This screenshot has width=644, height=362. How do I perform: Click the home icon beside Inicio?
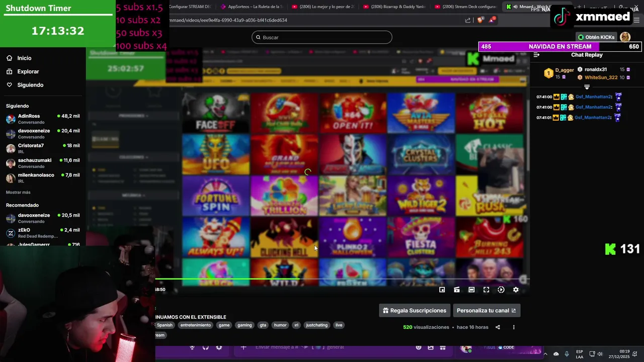pos(9,58)
